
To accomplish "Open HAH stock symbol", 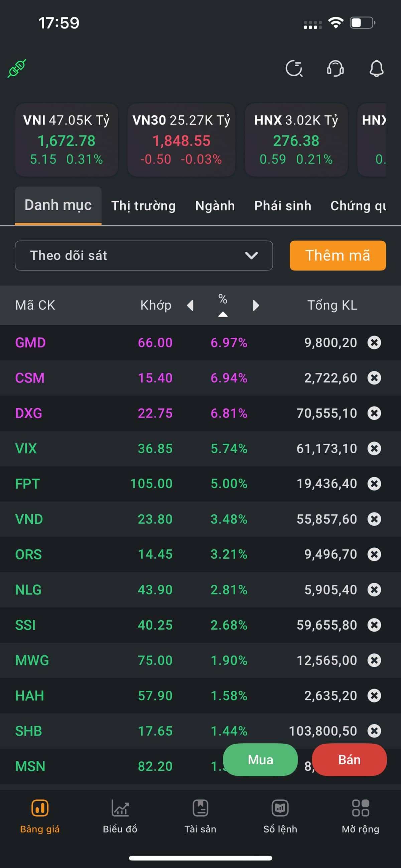I will (x=30, y=696).
